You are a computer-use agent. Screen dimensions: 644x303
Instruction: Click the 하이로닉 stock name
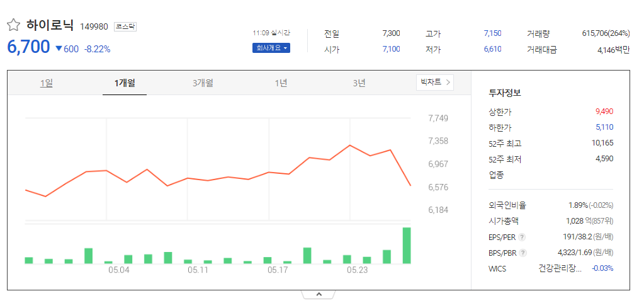[x=50, y=25]
